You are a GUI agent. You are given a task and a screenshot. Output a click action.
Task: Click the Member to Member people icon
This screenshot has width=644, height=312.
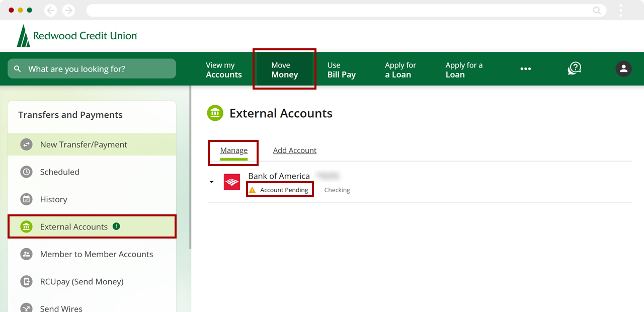[x=26, y=254]
